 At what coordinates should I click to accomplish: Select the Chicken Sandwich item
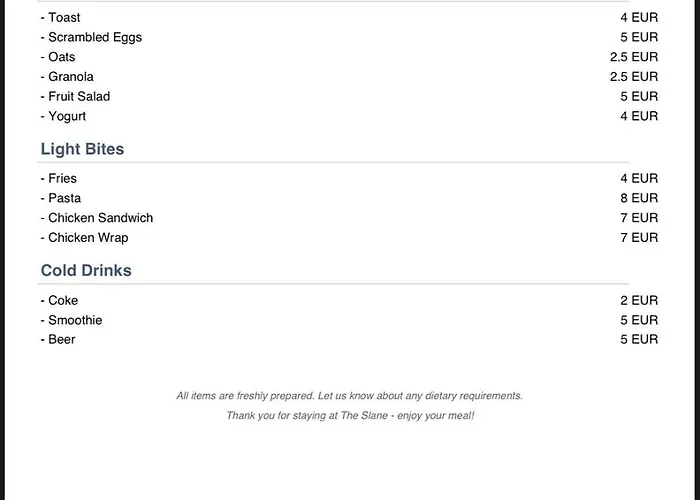coord(100,218)
